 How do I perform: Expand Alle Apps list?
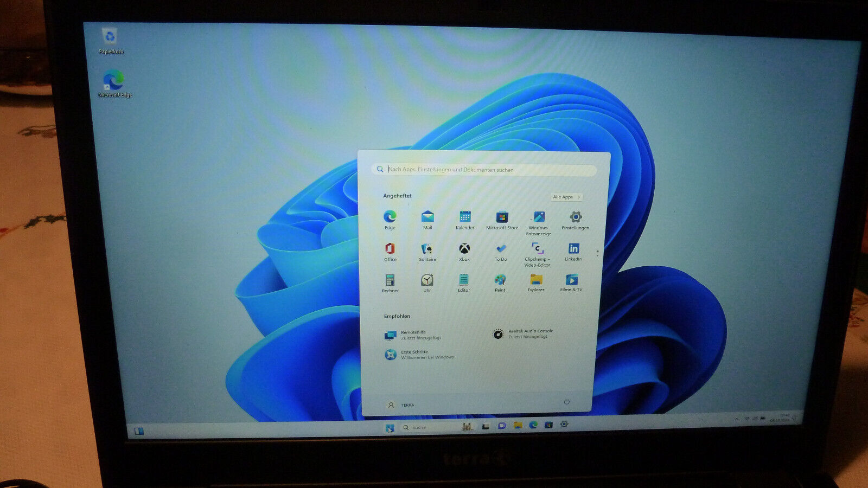566,197
